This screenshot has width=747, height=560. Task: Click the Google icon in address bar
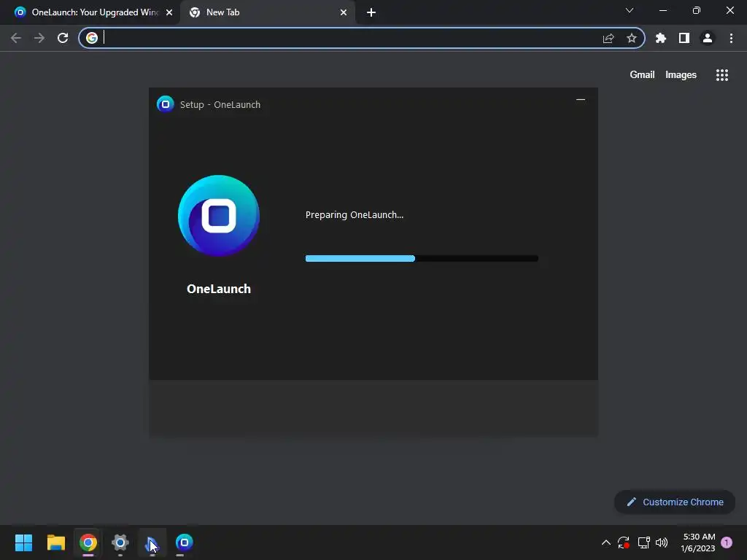[92, 38]
